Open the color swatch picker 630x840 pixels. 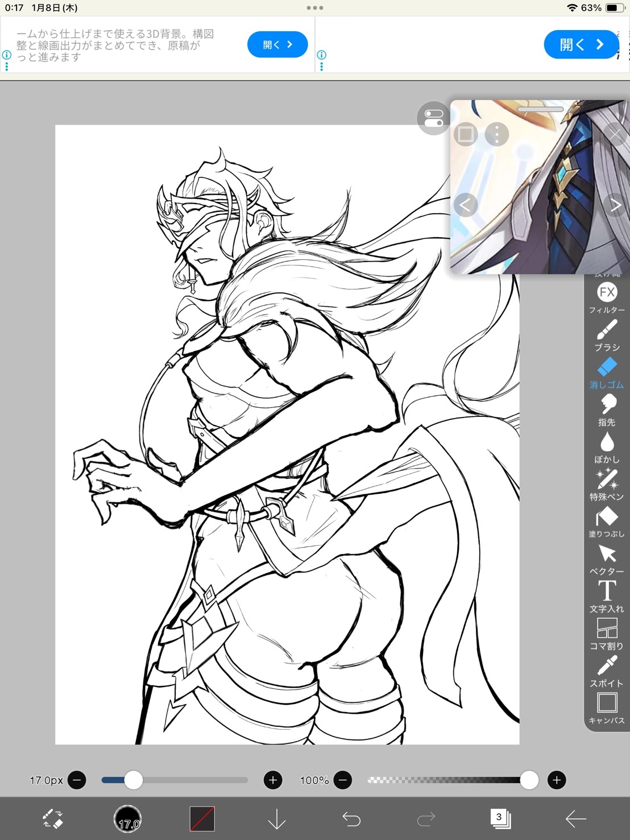202,819
